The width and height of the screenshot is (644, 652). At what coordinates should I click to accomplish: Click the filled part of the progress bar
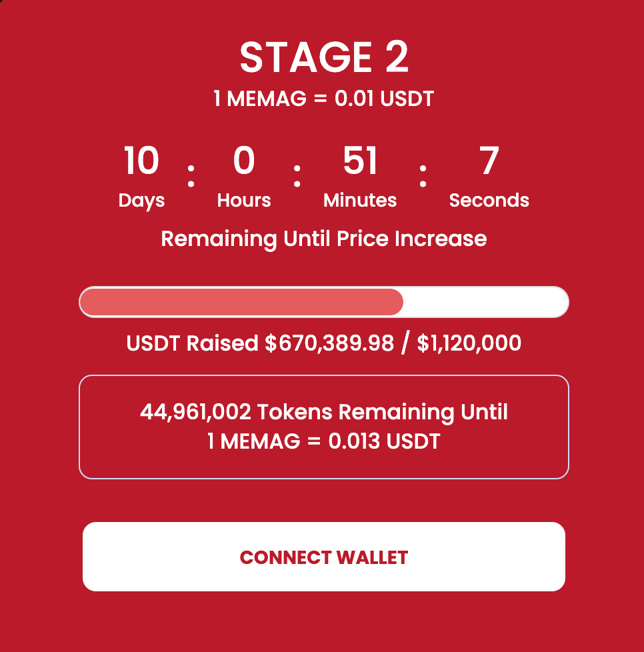click(241, 302)
